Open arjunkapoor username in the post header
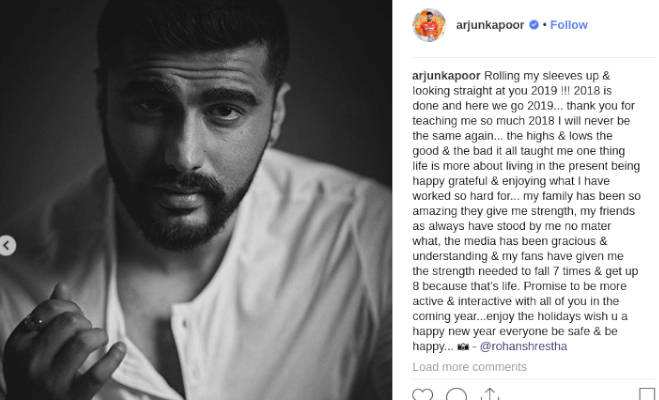 coord(490,25)
